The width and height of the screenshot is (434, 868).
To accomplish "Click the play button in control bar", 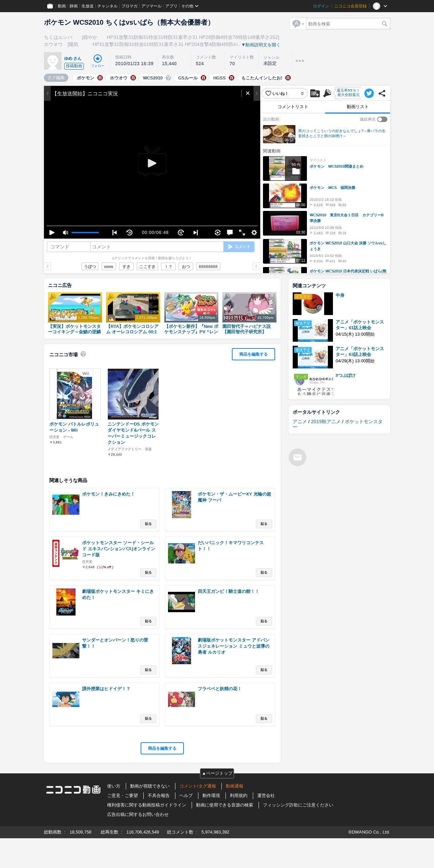I will click(x=52, y=233).
